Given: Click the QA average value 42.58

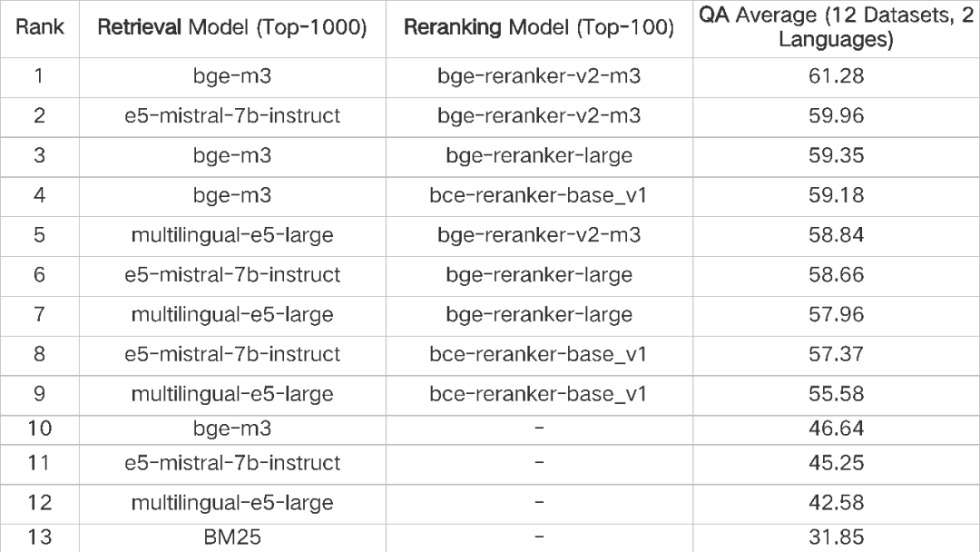Looking at the screenshot, I should pos(837,503).
